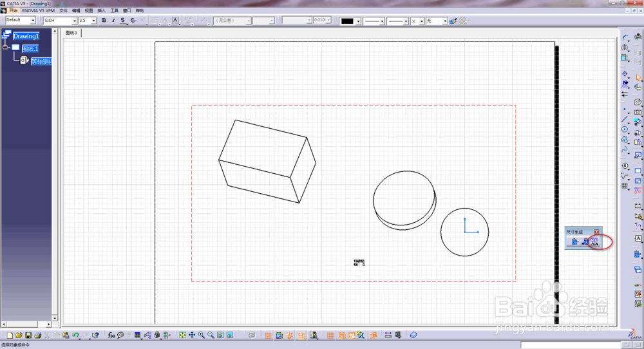
Task: Click the axis line and center line tool
Action: tap(625, 74)
